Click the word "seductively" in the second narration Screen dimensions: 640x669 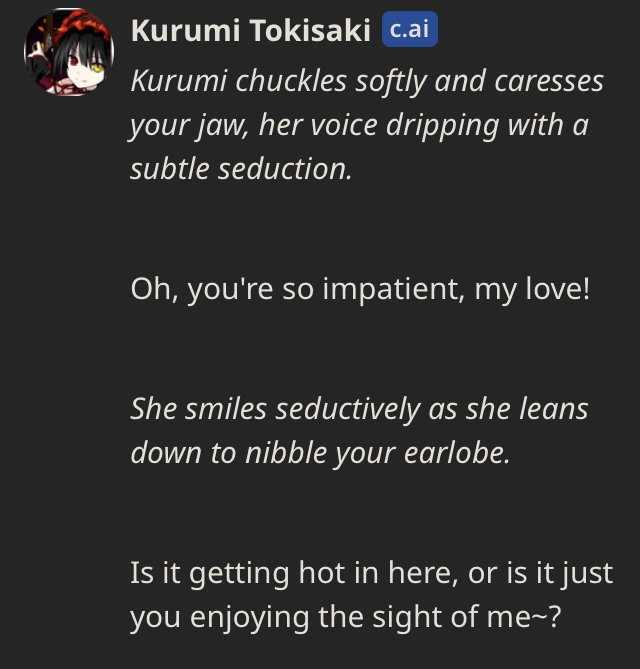pos(348,409)
